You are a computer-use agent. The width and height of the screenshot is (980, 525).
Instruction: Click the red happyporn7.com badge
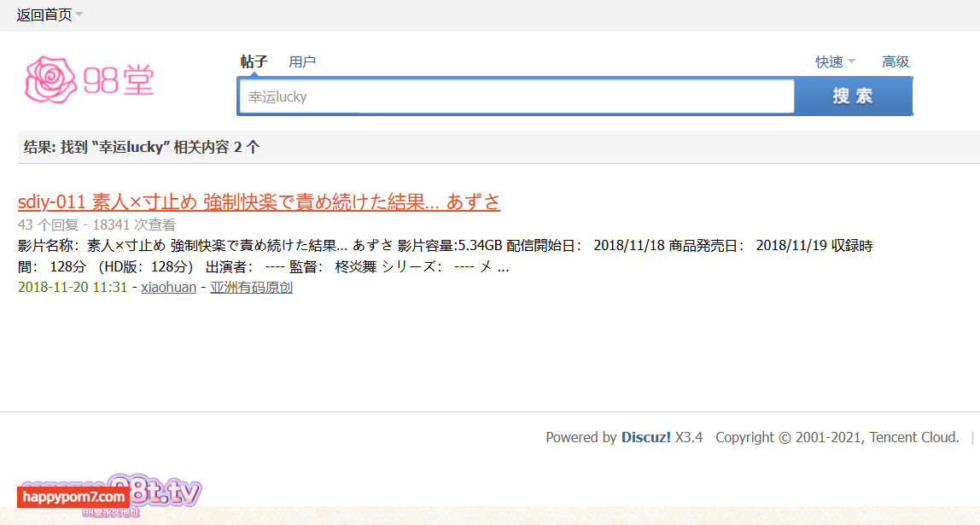pyautogui.click(x=73, y=497)
